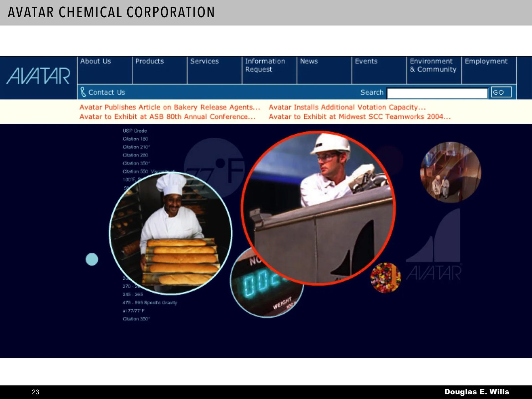532x399 pixels.
Task: Click the Avatar logo in the header
Action: click(x=38, y=76)
